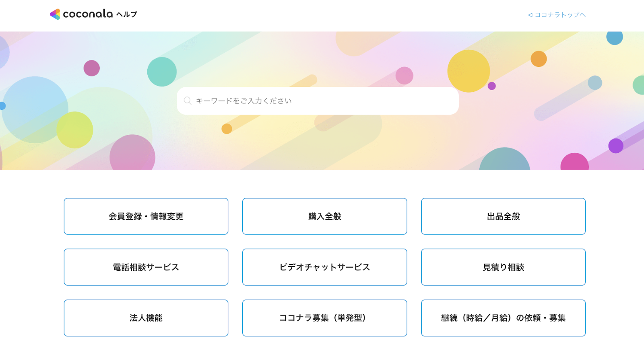
Task: Open the 購入全般 help category
Action: click(x=324, y=216)
